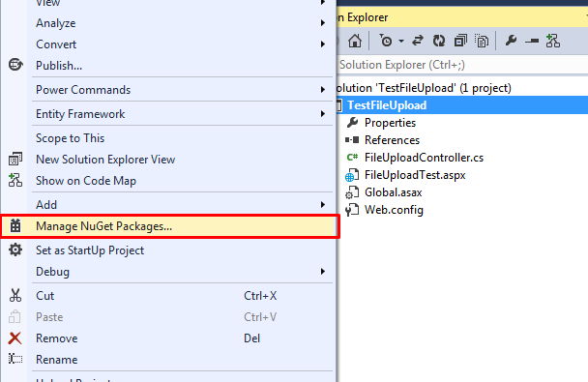Open Properties via the wrench toolbar icon
The width and height of the screenshot is (588, 382).
[511, 41]
